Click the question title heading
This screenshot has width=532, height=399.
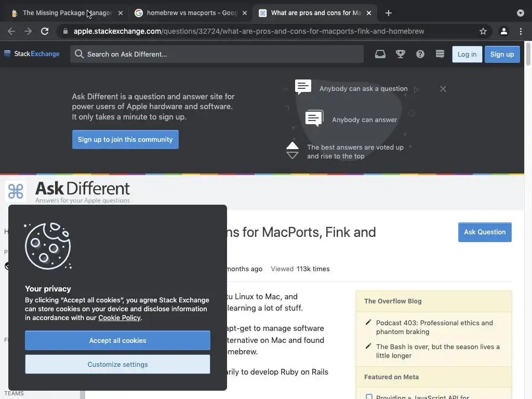point(301,232)
